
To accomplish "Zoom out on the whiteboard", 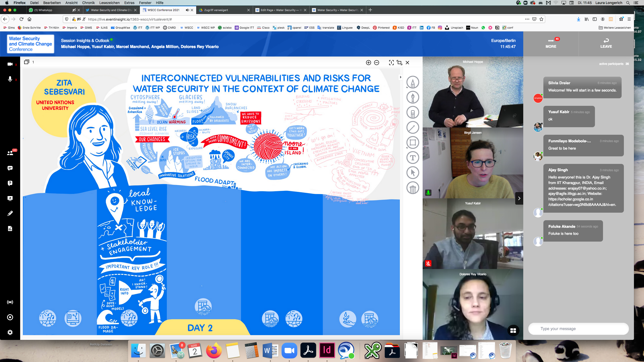I will click(377, 63).
